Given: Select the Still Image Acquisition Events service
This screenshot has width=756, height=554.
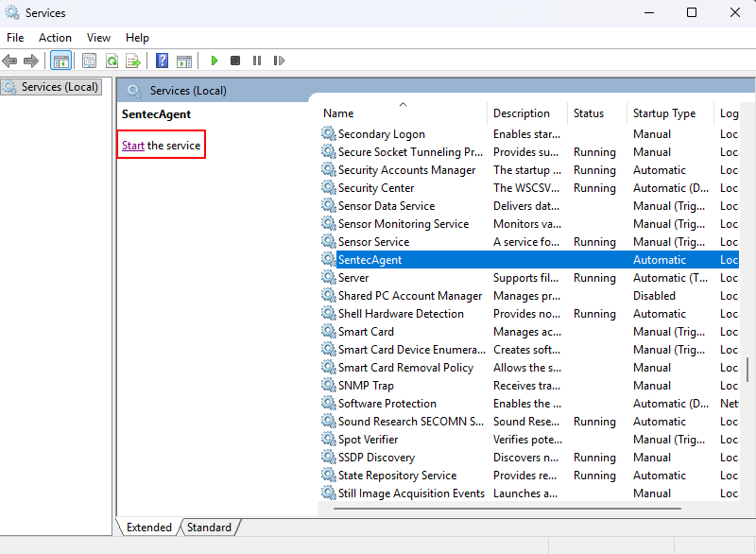Looking at the screenshot, I should 530,493.
